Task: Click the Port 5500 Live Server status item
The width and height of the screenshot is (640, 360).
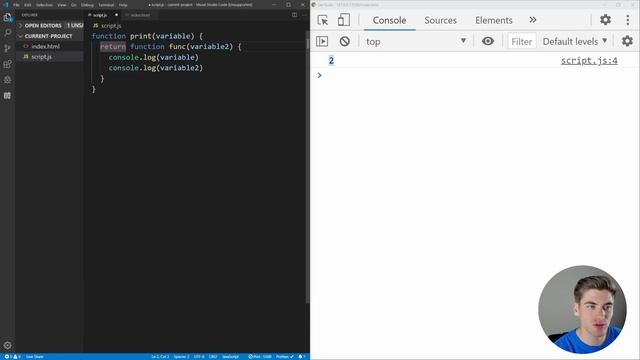Action: (x=260, y=357)
